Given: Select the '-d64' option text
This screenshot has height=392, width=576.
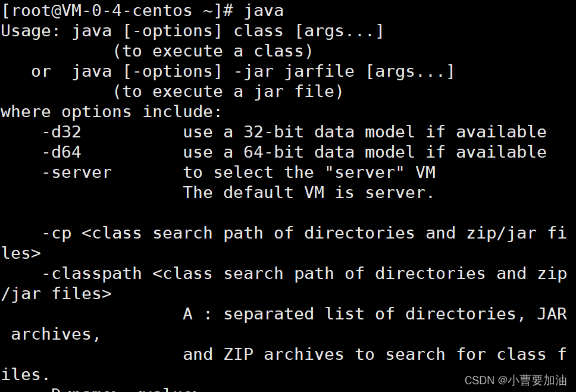Looking at the screenshot, I should point(62,152).
